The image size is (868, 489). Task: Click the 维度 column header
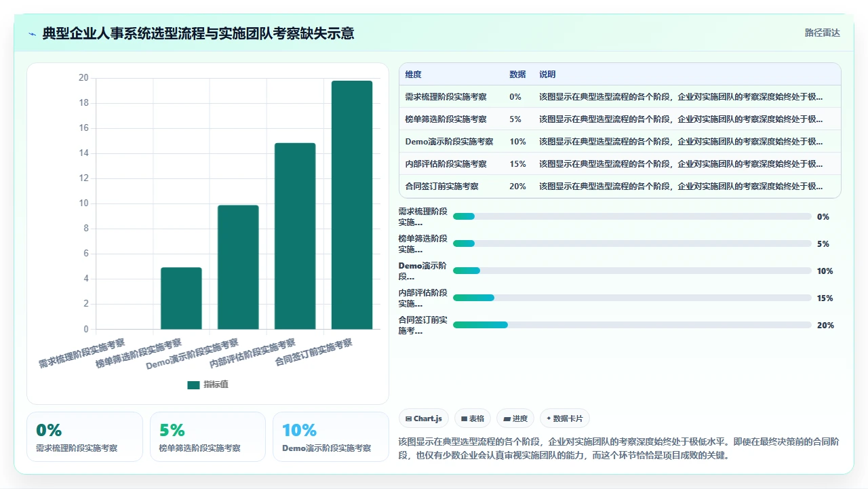[x=413, y=75]
